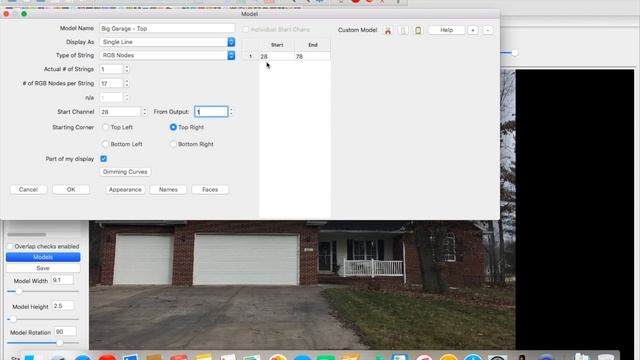Click the plus button next to Help

pyautogui.click(x=473, y=30)
